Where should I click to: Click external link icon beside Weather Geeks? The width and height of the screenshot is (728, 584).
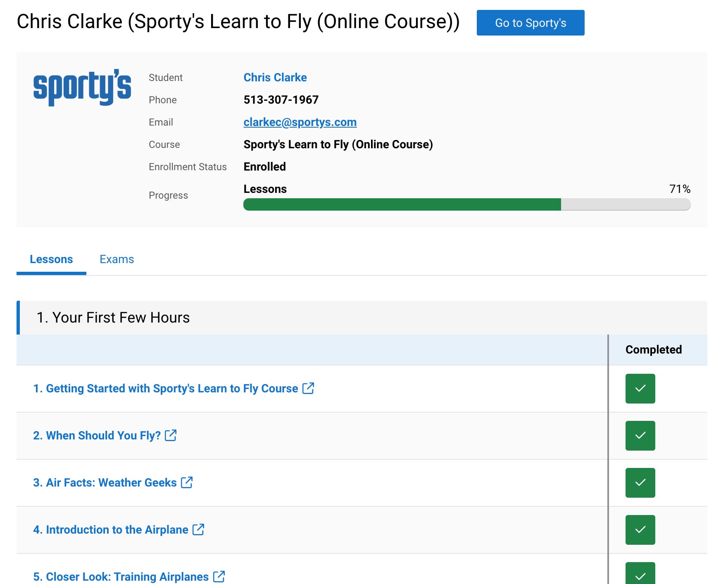pos(187,482)
